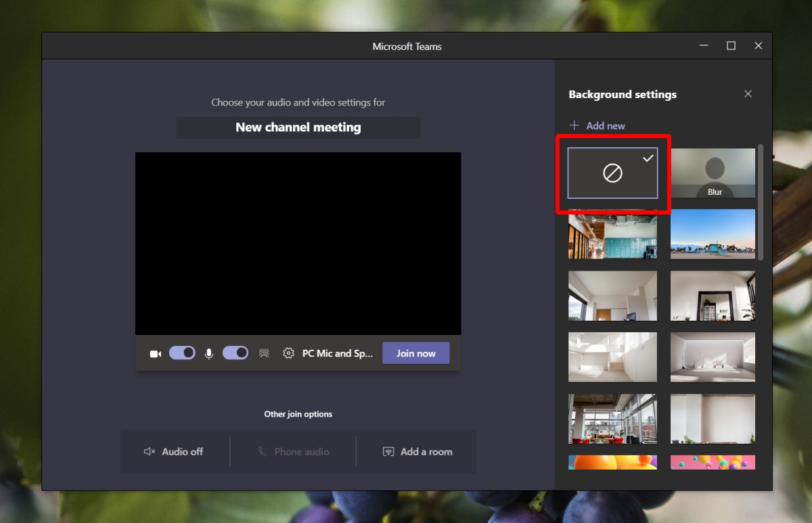The width and height of the screenshot is (812, 523).
Task: Click the background effects icon
Action: point(264,353)
